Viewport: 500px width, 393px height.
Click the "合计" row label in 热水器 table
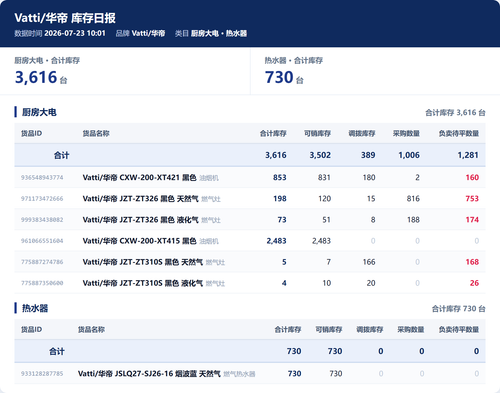(x=57, y=351)
